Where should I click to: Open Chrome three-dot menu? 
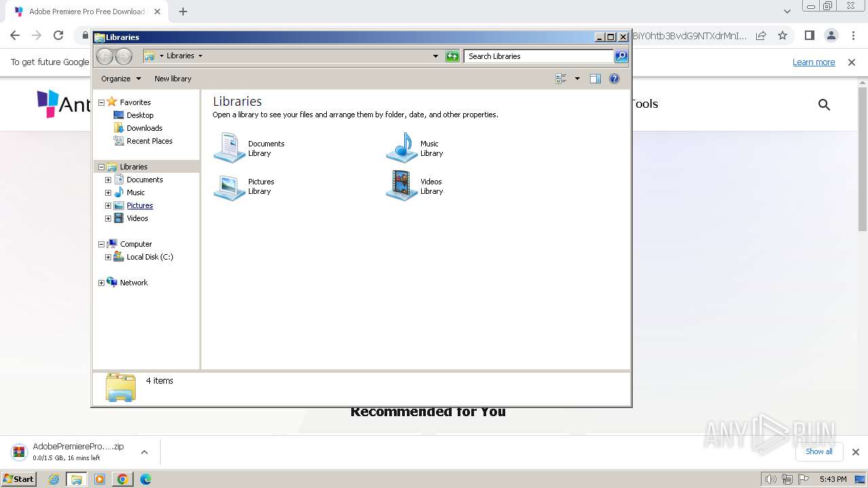(x=853, y=35)
